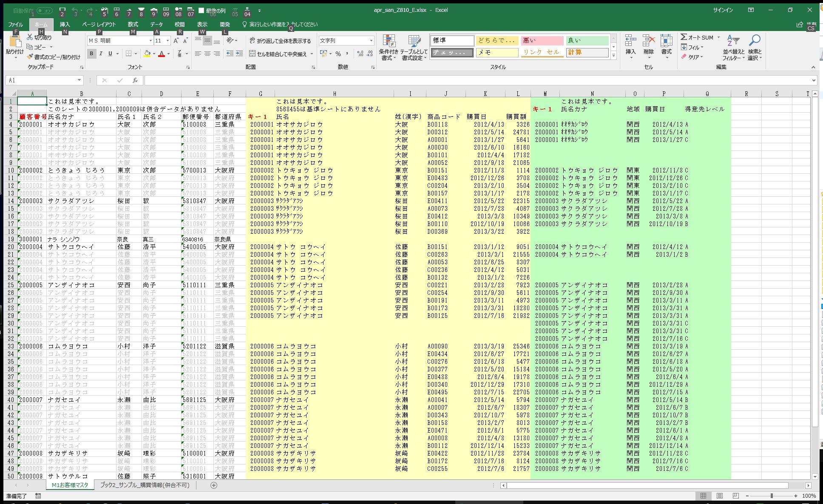Open the Name Box dropdown arrow
Image resolution: width=823 pixels, height=504 pixels.
(x=79, y=80)
